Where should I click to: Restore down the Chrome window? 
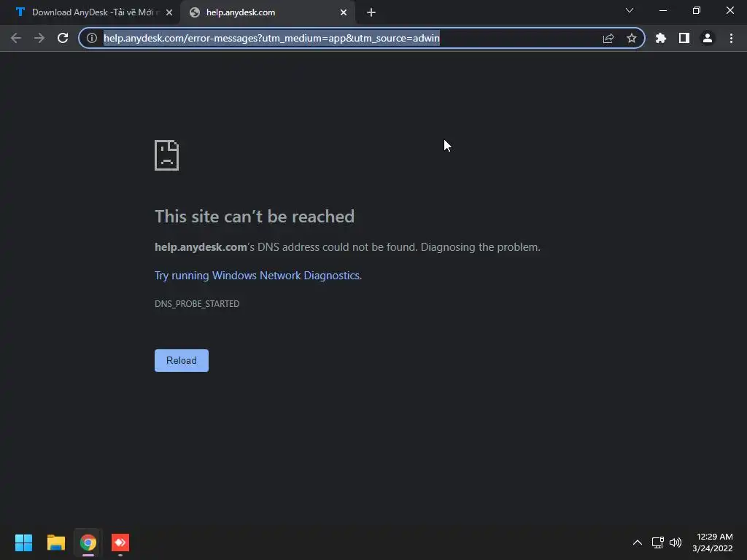coord(697,10)
